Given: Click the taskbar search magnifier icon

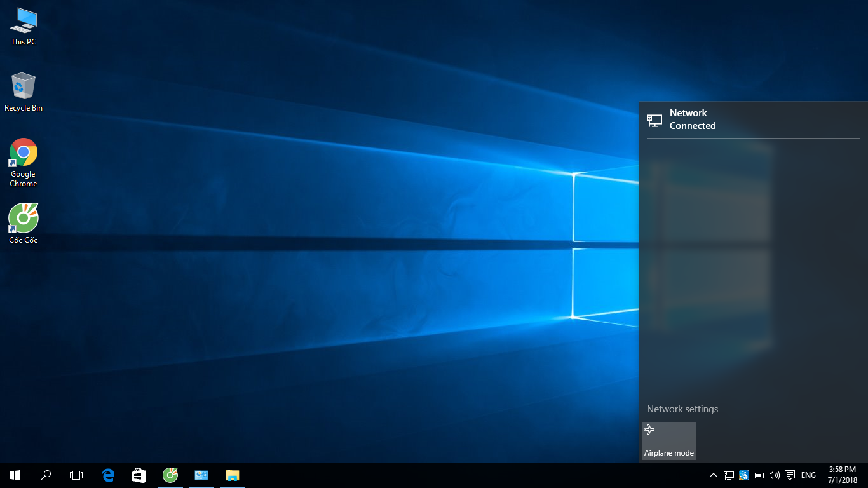Looking at the screenshot, I should [x=46, y=475].
